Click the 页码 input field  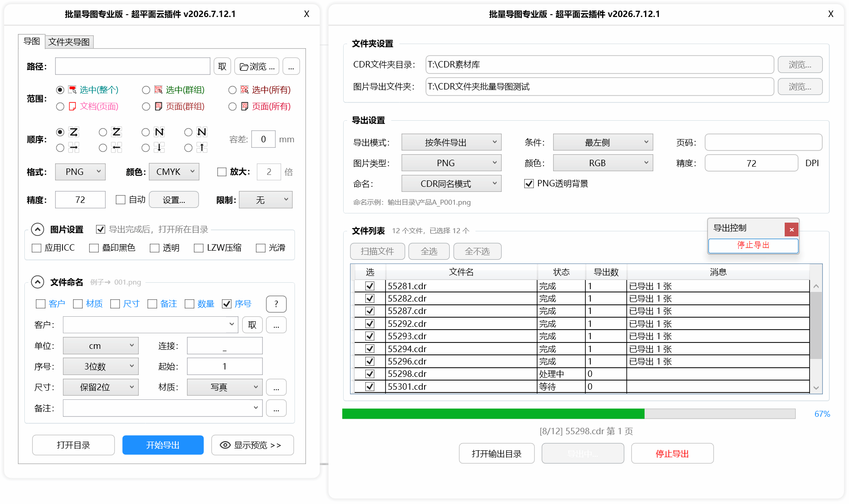coord(764,142)
